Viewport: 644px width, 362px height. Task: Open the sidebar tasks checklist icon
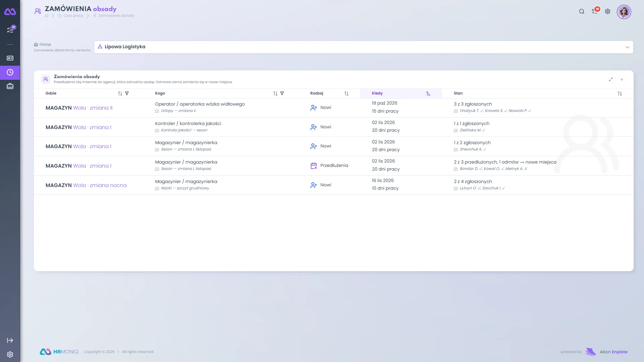(10, 30)
